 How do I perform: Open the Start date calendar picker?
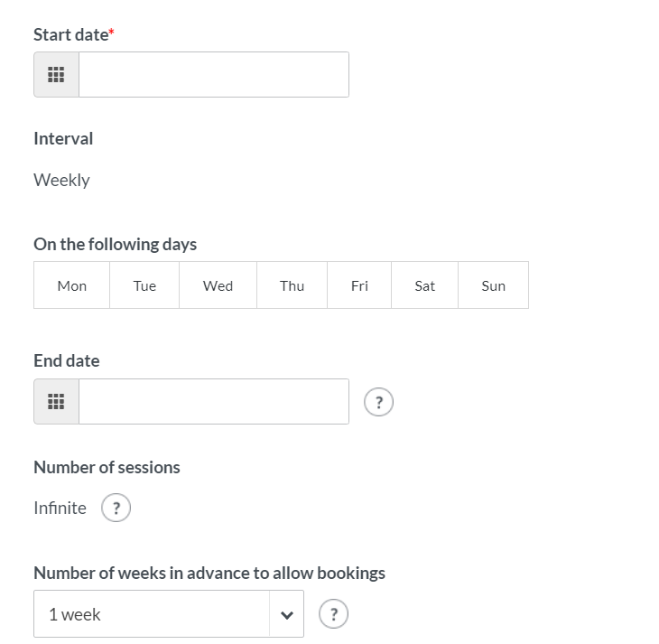(56, 75)
